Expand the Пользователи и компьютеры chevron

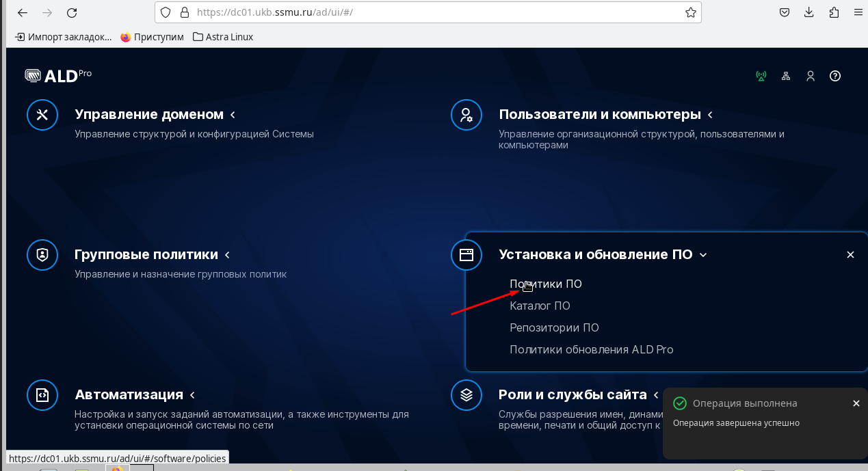click(x=709, y=114)
